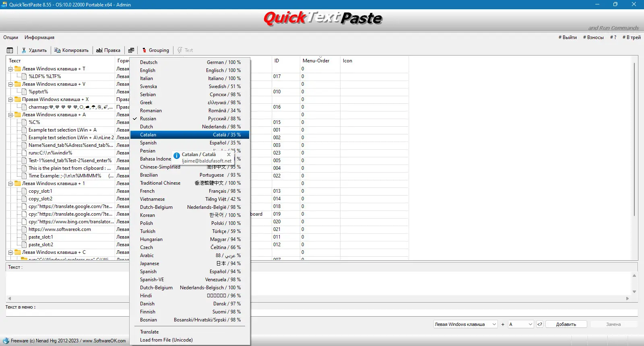Click folder icon of Левая Windows клавиша + 1
The image size is (644, 346).
coord(18,183)
